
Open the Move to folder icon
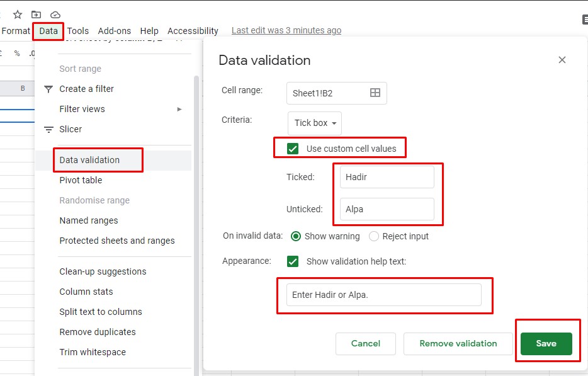tap(36, 14)
